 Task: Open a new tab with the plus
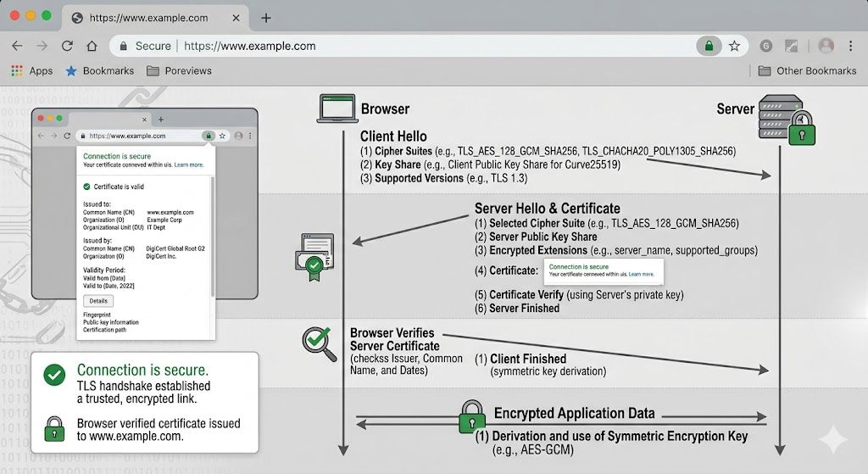266,18
